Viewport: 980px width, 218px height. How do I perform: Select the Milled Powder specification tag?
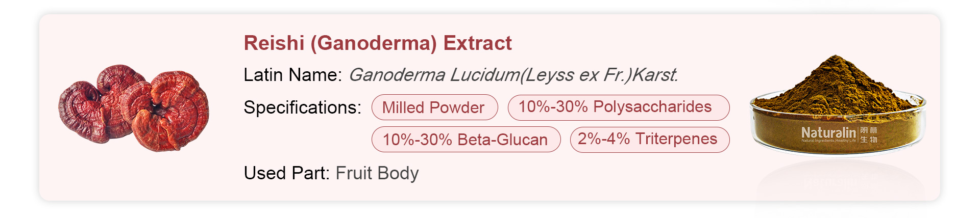(x=434, y=107)
